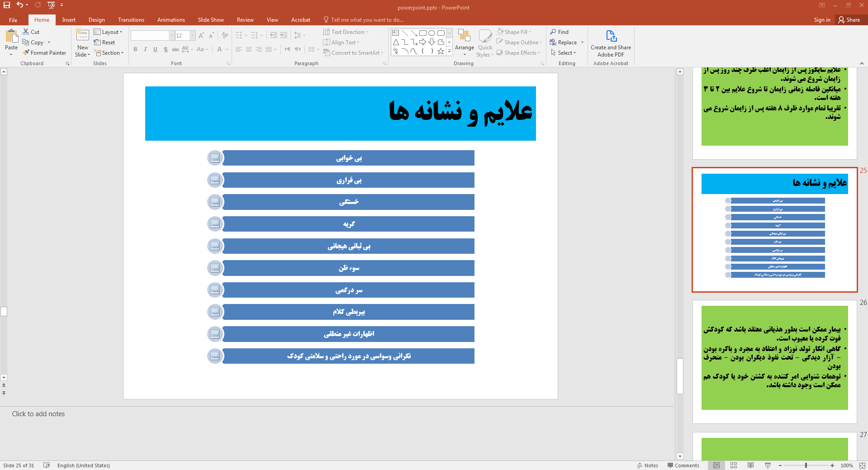Open the File menu
868x470 pixels.
coord(13,20)
